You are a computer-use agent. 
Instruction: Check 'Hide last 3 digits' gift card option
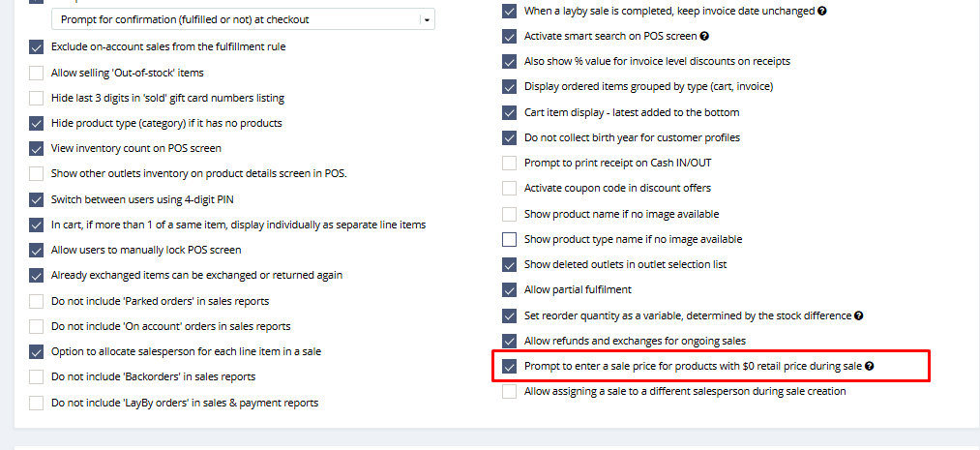click(37, 98)
